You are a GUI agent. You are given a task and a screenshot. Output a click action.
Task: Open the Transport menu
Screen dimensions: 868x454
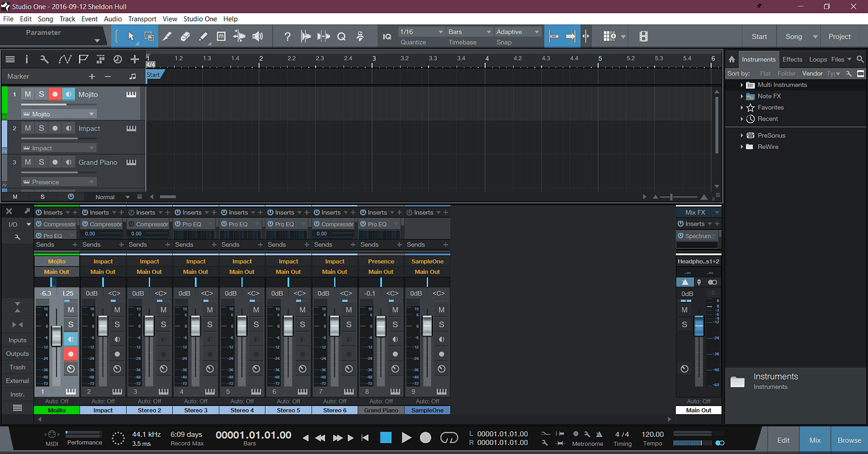click(x=142, y=19)
